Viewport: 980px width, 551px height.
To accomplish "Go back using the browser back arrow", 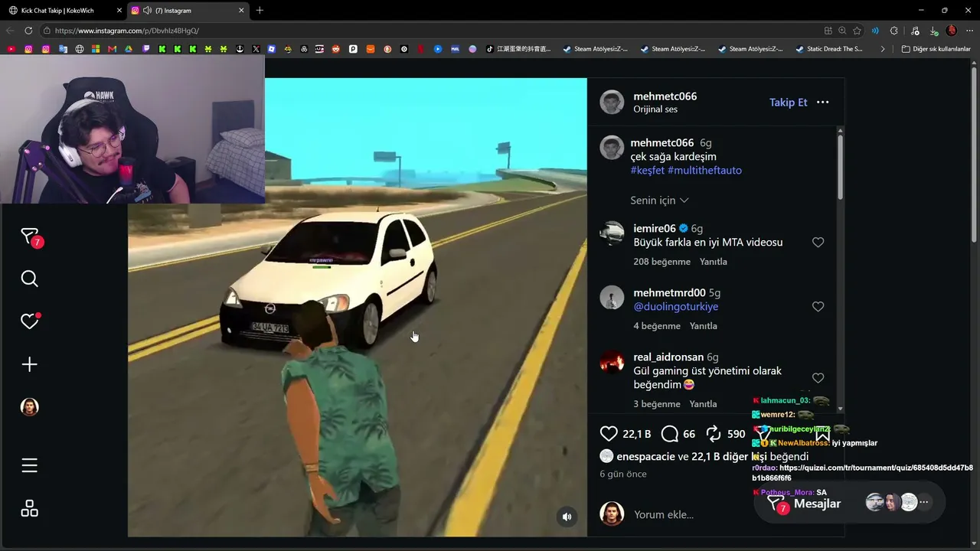I will point(10,31).
